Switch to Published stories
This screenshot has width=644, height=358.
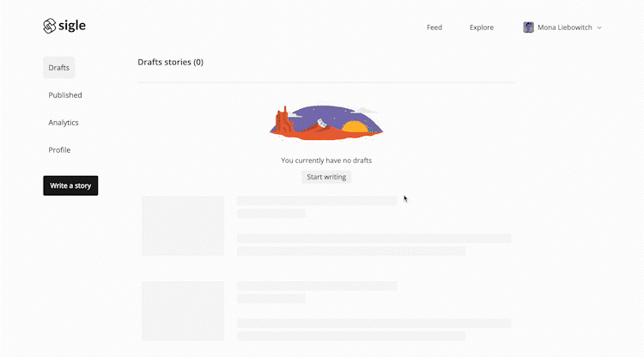pos(65,94)
